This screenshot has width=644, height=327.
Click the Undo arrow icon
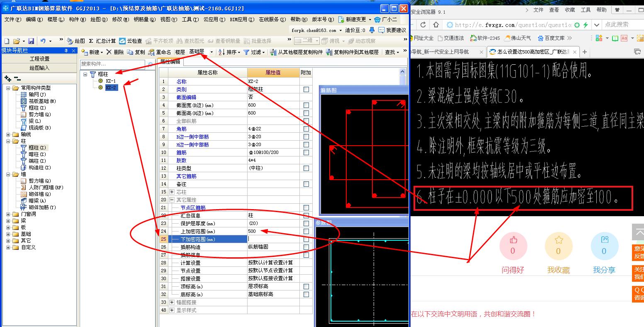(x=43, y=41)
